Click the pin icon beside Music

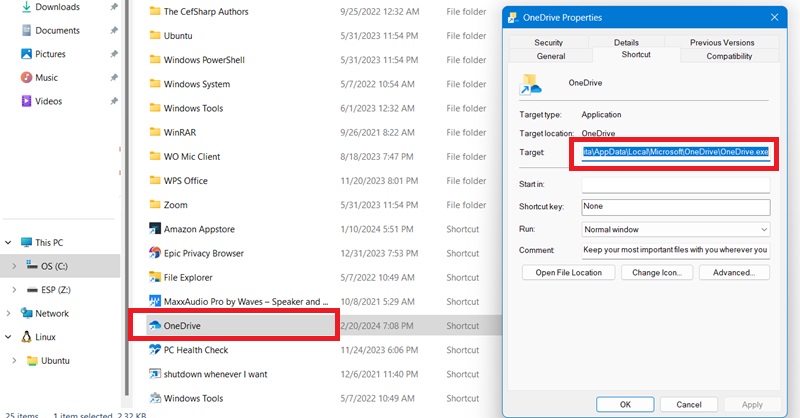click(114, 77)
